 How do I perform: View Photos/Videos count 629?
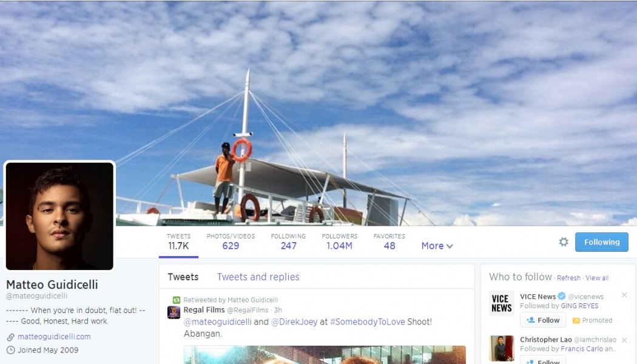(x=231, y=241)
